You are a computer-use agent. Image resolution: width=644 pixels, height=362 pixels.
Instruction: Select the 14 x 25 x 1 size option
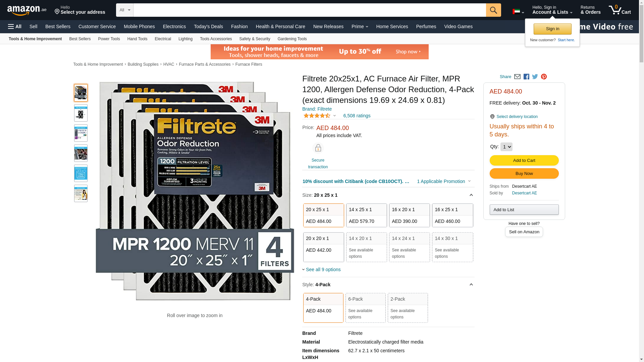pos(367,215)
